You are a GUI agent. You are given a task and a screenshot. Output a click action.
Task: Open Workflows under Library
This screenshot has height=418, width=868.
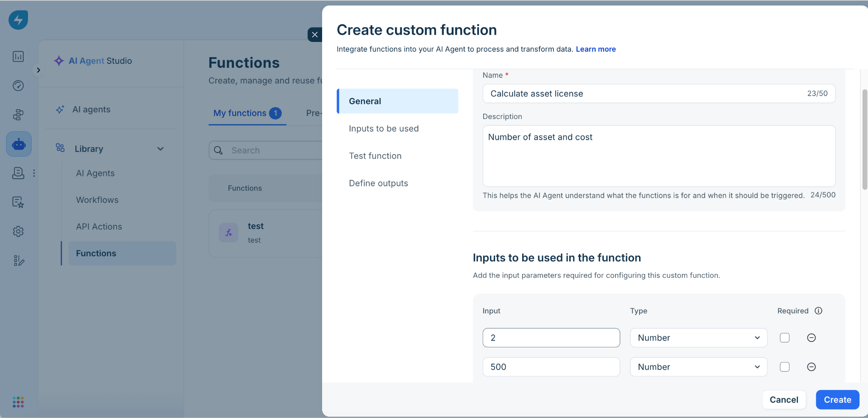(x=97, y=199)
